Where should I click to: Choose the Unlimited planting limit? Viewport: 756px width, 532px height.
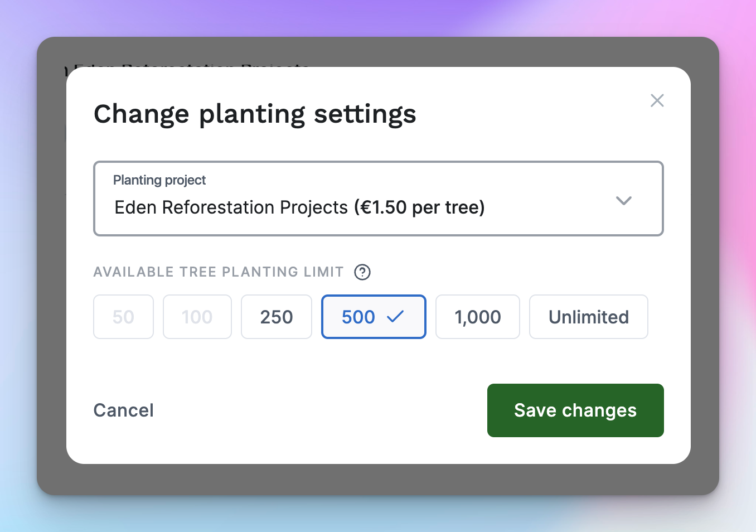click(588, 317)
